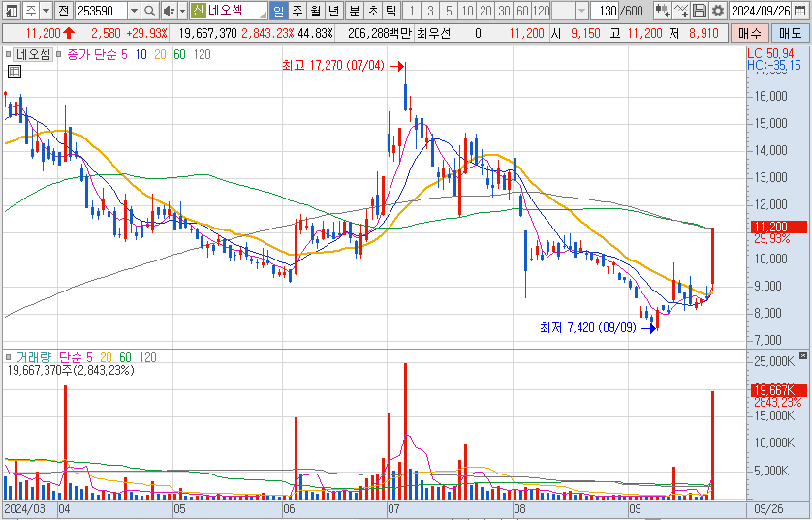Switch to 분 minute chart

point(355,11)
